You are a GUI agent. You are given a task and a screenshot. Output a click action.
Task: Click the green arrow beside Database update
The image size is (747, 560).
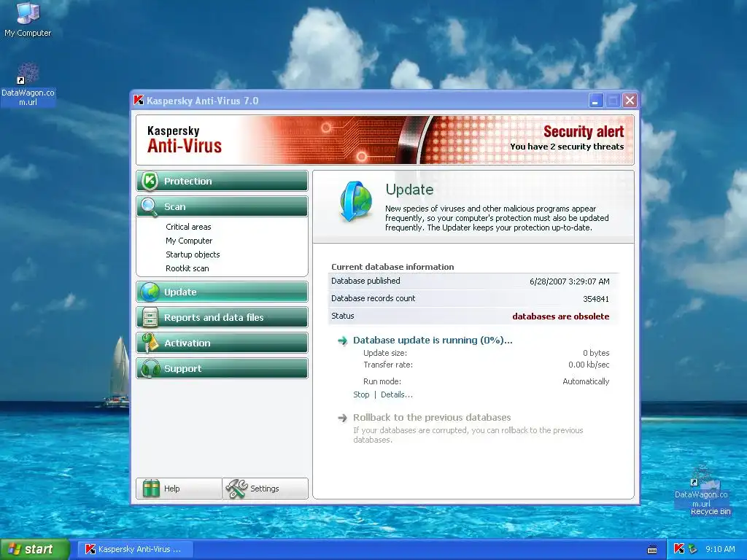[x=343, y=341]
